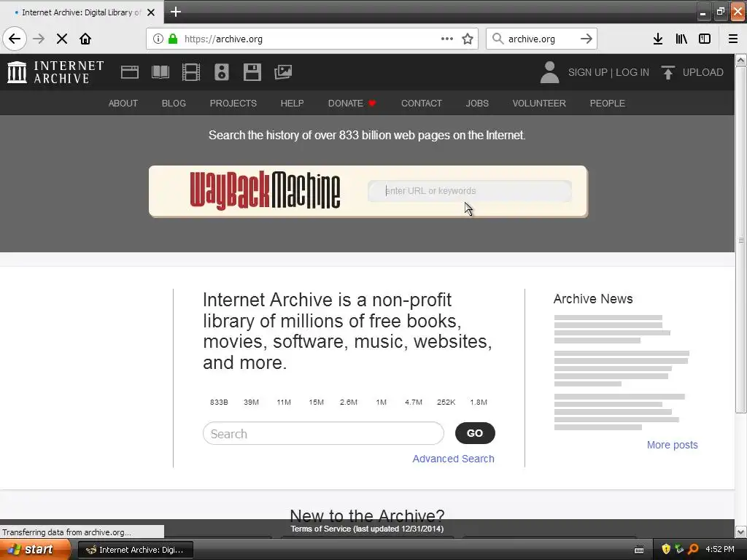This screenshot has height=560, width=747.
Task: Click the 1.8M count
Action: pyautogui.click(x=479, y=402)
